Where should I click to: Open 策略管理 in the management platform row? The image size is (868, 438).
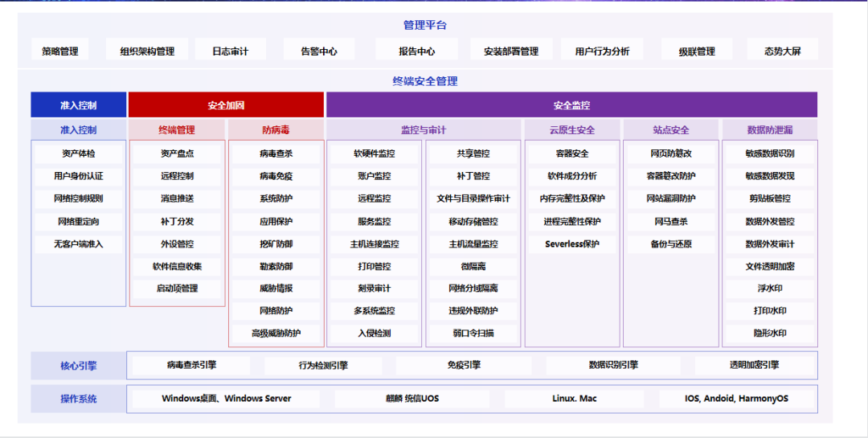pos(60,51)
